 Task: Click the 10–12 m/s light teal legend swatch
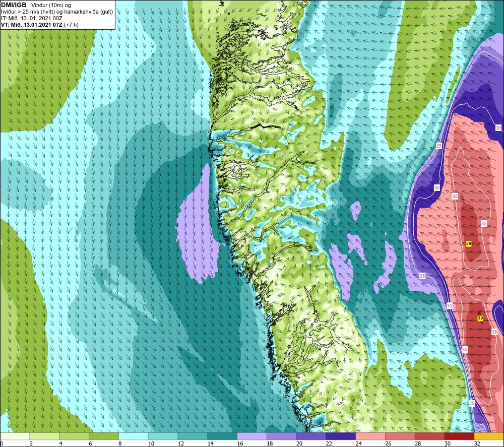tap(163, 436)
